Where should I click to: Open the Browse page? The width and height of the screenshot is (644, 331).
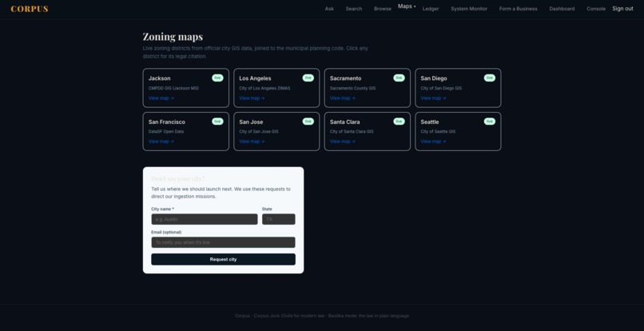(x=383, y=9)
